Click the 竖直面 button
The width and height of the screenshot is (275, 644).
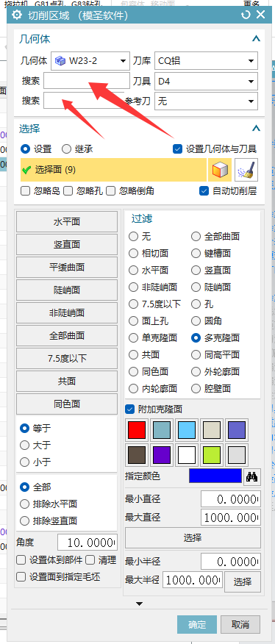point(67,245)
